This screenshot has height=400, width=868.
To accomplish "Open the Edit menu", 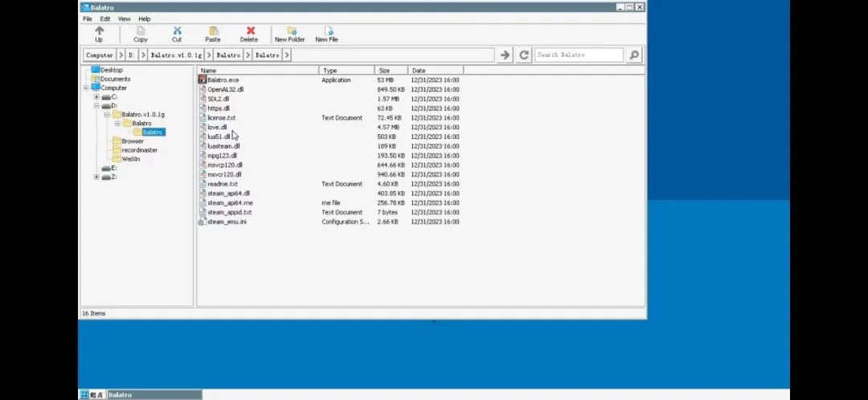I will pyautogui.click(x=105, y=18).
